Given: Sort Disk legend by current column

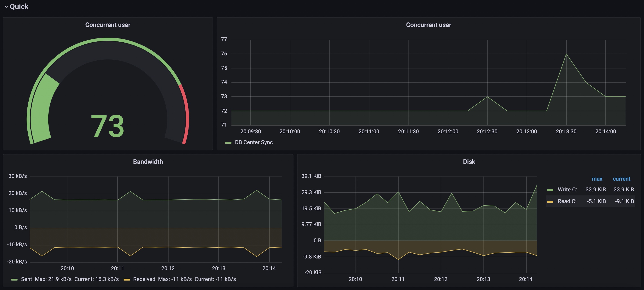Looking at the screenshot, I should pyautogui.click(x=621, y=179).
